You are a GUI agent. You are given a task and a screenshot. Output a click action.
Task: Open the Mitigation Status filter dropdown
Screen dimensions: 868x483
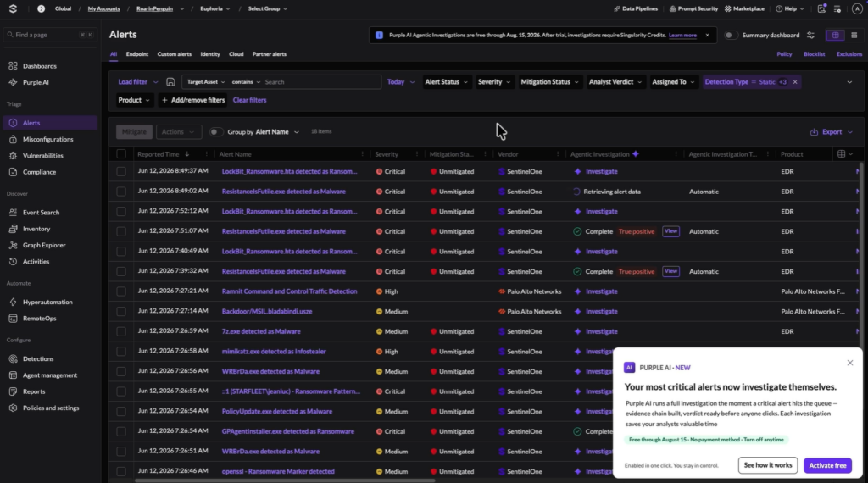(549, 82)
